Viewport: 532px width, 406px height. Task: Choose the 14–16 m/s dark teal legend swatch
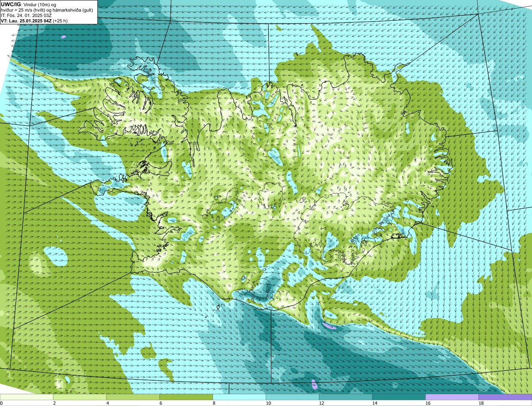399,397
